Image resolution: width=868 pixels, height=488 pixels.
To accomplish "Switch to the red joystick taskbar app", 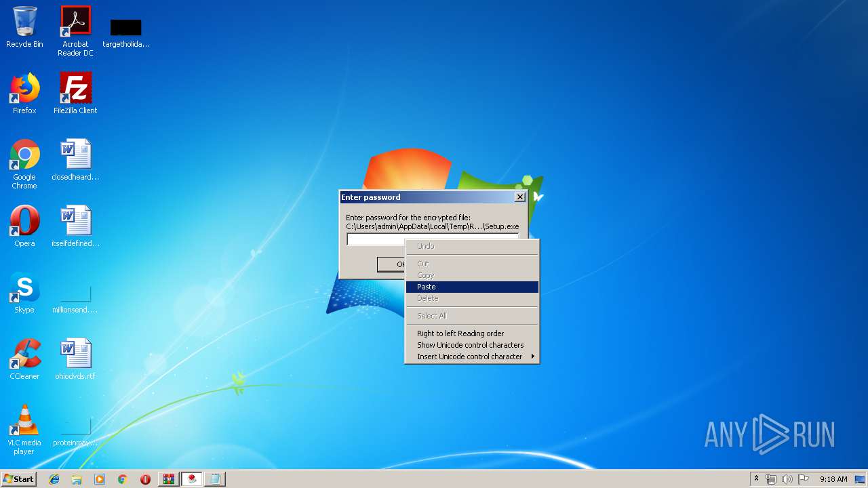I will click(192, 479).
